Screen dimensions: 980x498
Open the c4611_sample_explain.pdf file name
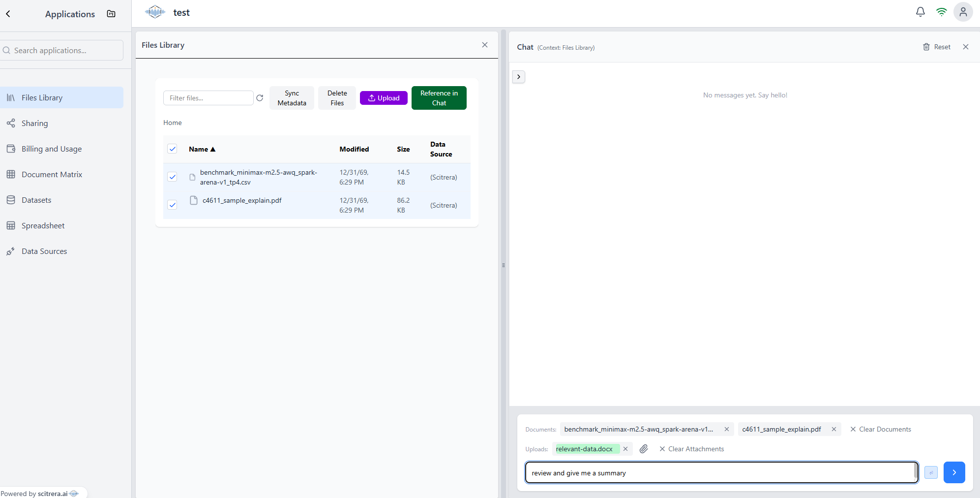pos(242,200)
